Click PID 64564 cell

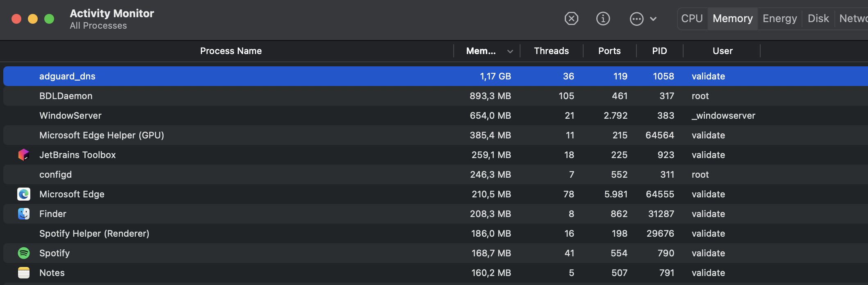click(x=659, y=135)
